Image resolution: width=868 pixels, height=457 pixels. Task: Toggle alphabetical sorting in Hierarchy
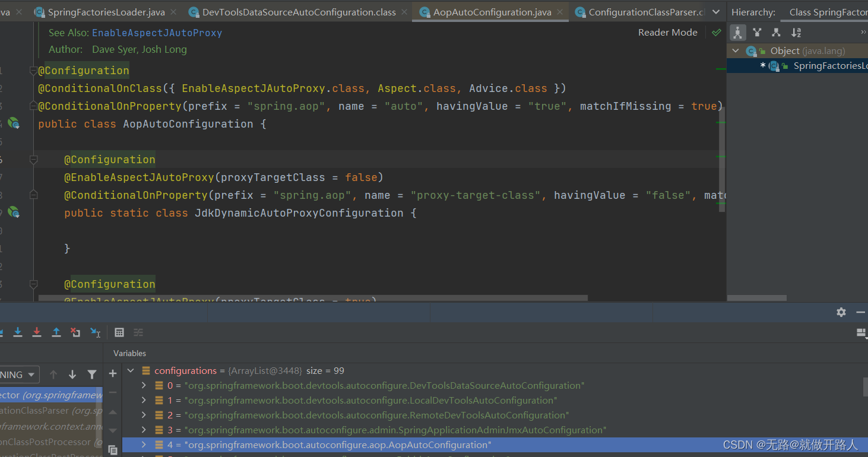pos(796,33)
